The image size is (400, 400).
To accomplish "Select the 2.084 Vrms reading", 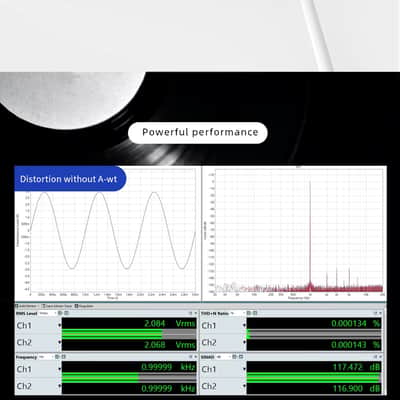I will coord(169,323).
